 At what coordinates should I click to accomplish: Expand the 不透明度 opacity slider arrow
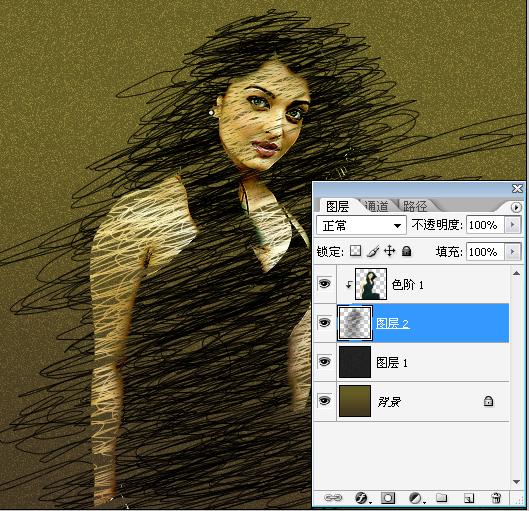(x=513, y=225)
